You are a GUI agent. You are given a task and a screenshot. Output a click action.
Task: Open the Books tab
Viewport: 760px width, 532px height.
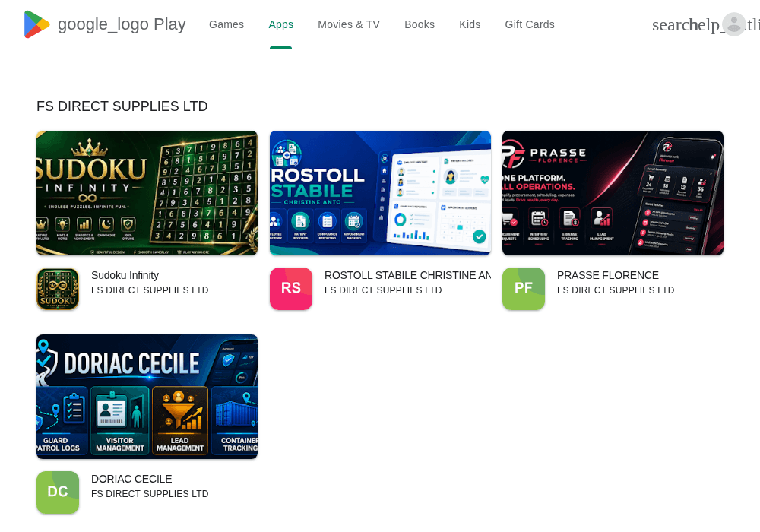[420, 24]
